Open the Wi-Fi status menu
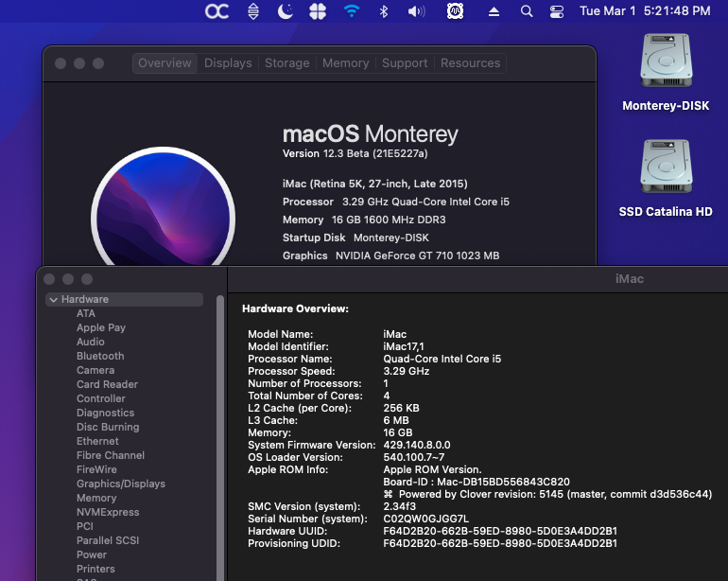This screenshot has height=581, width=728. (x=352, y=10)
